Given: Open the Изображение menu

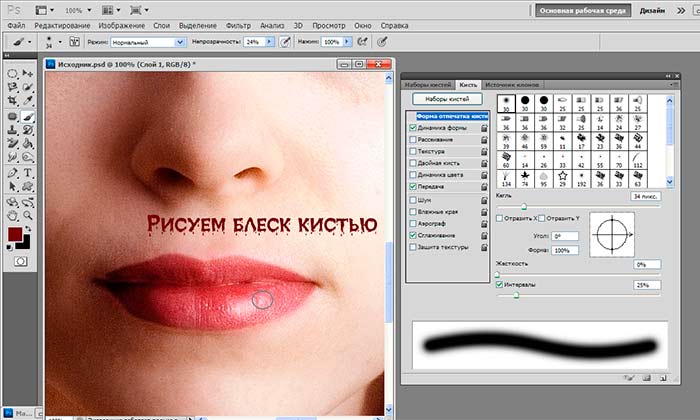Looking at the screenshot, I should pos(121,25).
